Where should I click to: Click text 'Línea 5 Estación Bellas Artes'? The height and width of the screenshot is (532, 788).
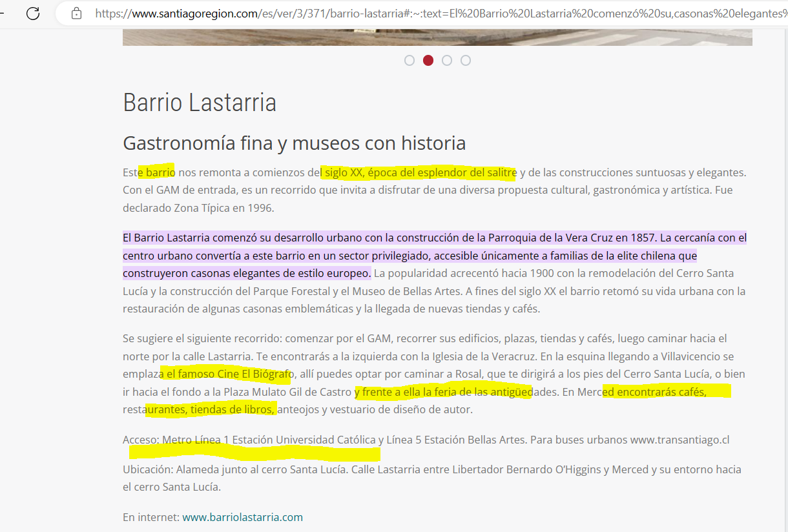[x=458, y=440]
